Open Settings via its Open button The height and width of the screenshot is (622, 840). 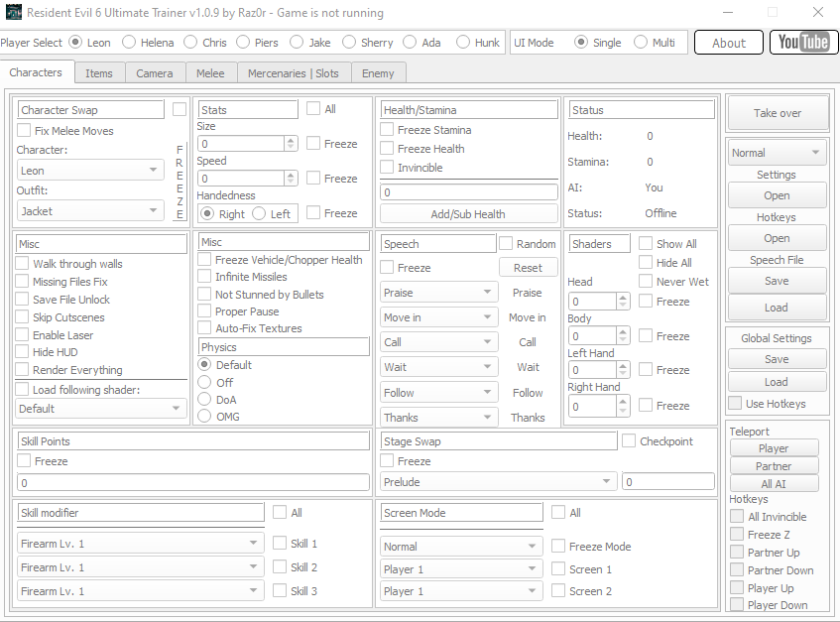(777, 195)
